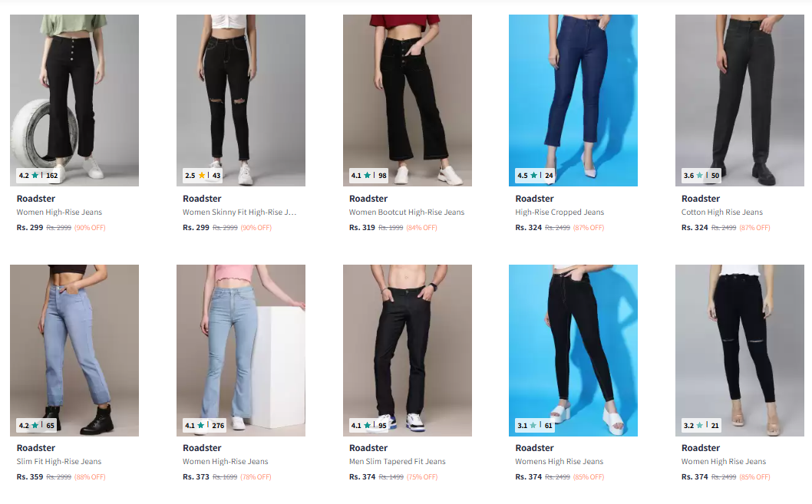Image resolution: width=812 pixels, height=504 pixels.
Task: Open the ripped black skinny jeans image
Action: pos(241,100)
